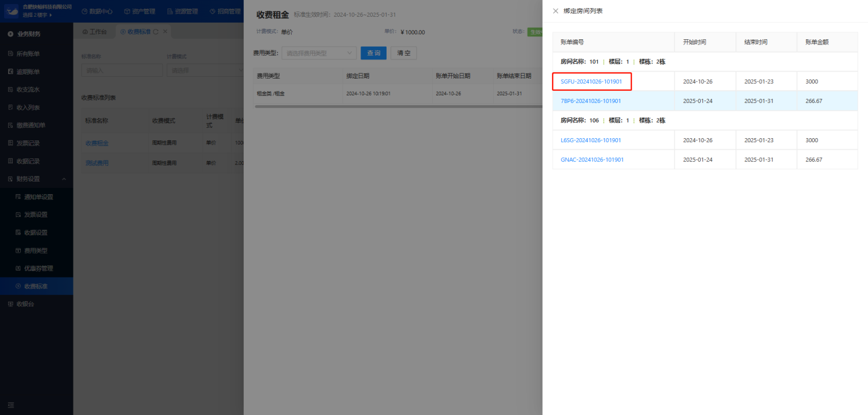The width and height of the screenshot is (868, 415).
Task: Click the 缴费通知单 sidebar icon
Action: (10, 125)
